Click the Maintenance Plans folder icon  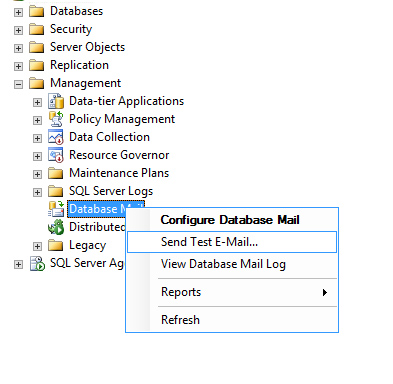55,173
